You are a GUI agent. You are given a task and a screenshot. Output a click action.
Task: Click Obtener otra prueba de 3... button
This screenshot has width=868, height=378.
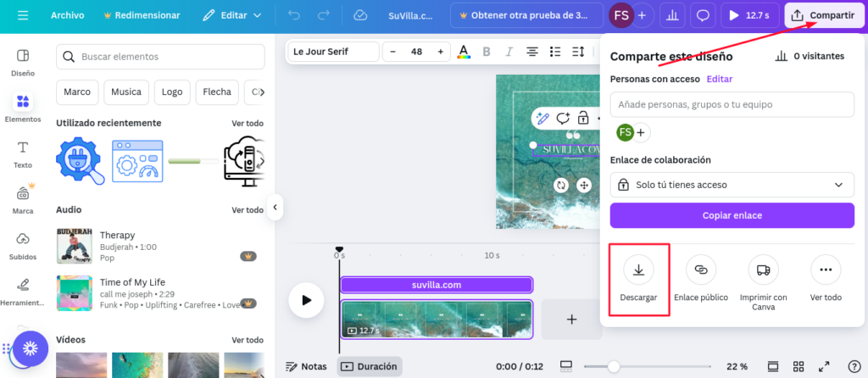(527, 15)
